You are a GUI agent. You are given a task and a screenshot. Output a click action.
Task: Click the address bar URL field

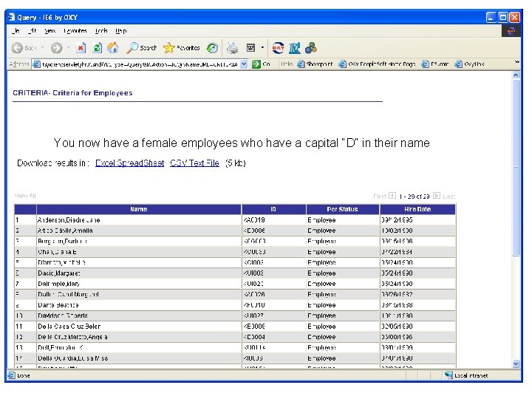[x=140, y=64]
